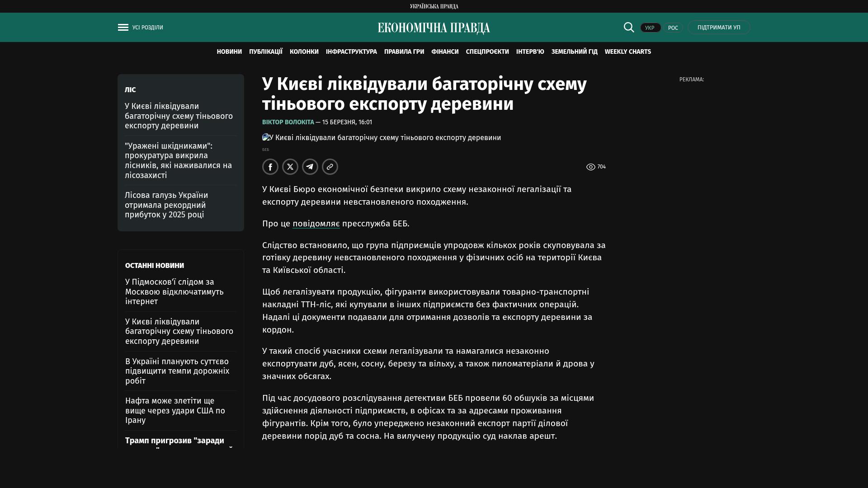Switch language to УКР
Image resolution: width=868 pixels, height=488 pixels.
pos(650,28)
